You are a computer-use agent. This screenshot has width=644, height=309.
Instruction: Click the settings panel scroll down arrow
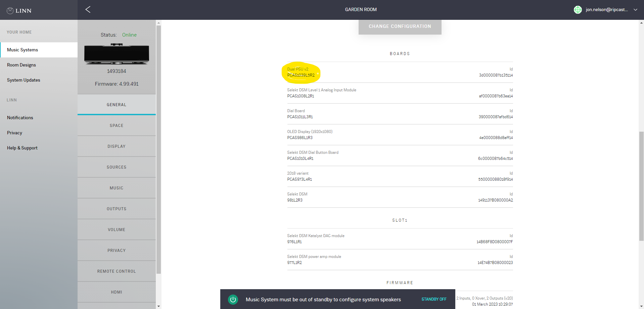[159, 306]
